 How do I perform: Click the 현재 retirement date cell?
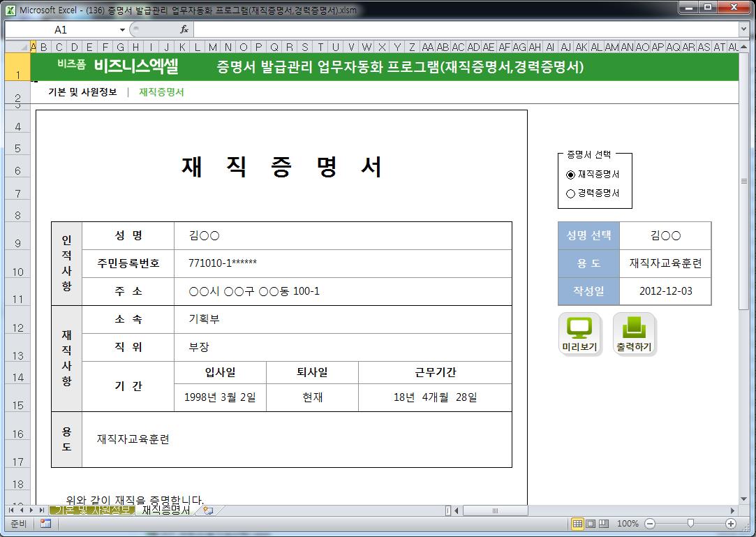(x=313, y=397)
